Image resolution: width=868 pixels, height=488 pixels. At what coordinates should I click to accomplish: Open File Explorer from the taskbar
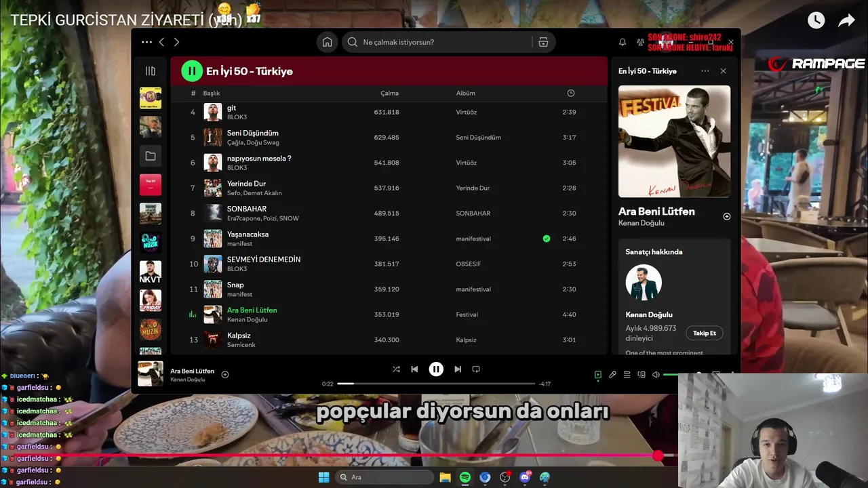pyautogui.click(x=445, y=477)
